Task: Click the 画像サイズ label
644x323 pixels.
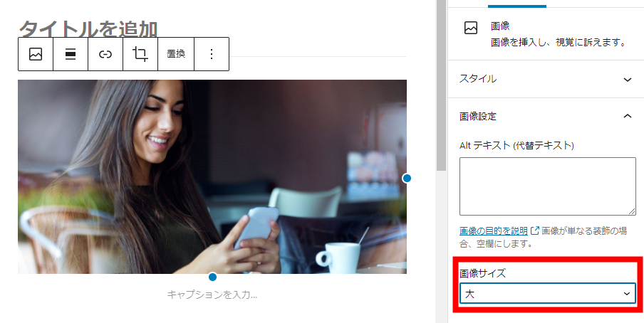Action: click(482, 273)
